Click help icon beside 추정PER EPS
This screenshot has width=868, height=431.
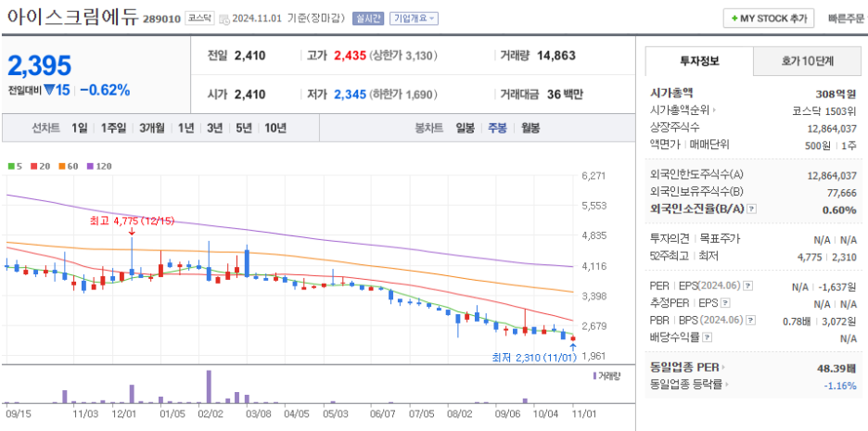[x=726, y=303]
